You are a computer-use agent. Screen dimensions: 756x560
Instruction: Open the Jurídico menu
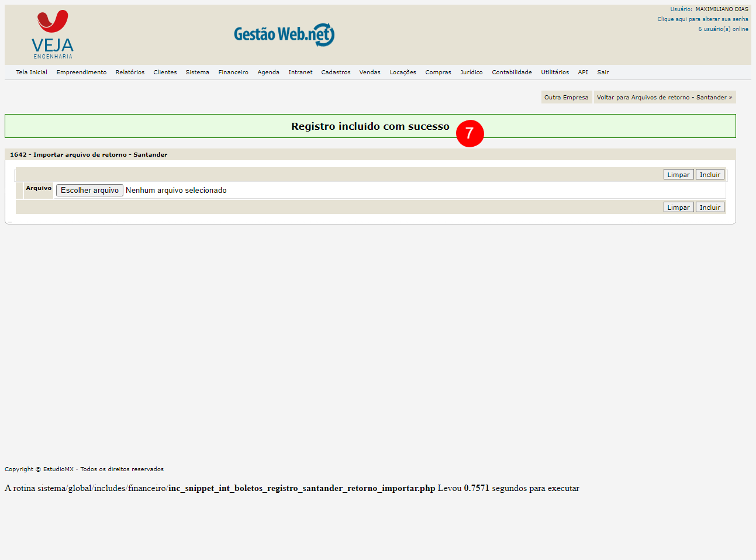(471, 72)
